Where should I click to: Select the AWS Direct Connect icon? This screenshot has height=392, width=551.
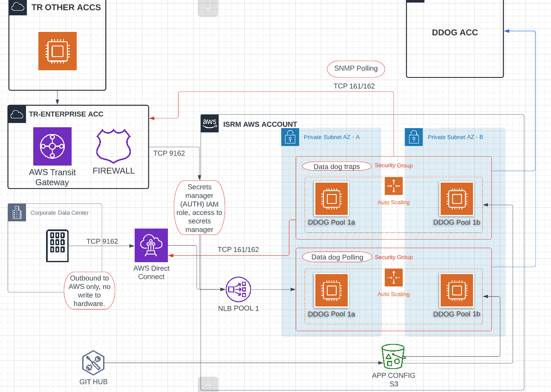coord(151,246)
